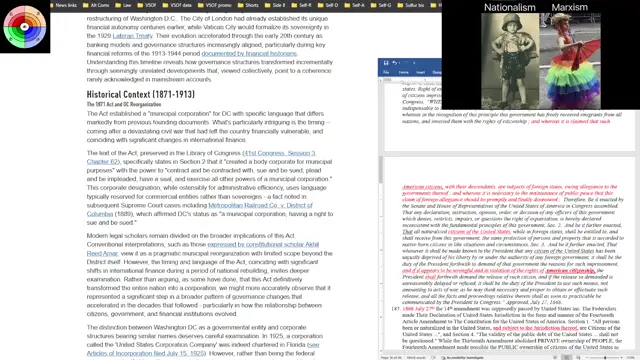The image size is (640, 360).
Task: Click the circular color wheel logo
Action: [x=24, y=27]
